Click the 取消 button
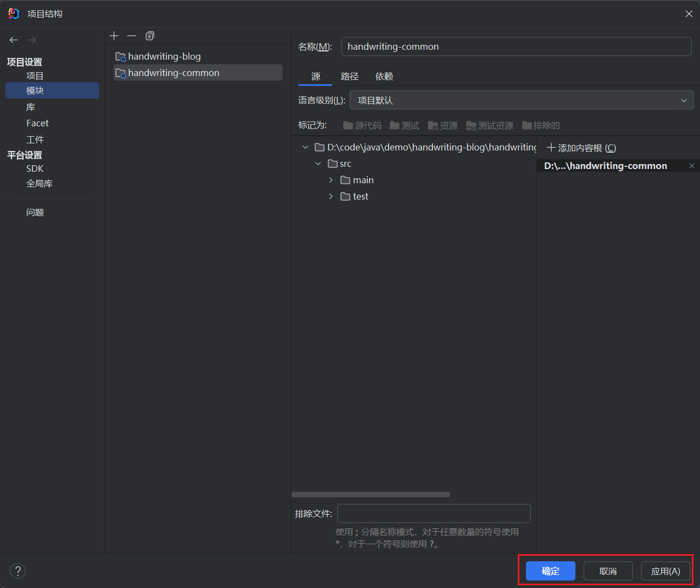Image resolution: width=700 pixels, height=588 pixels. 608,571
